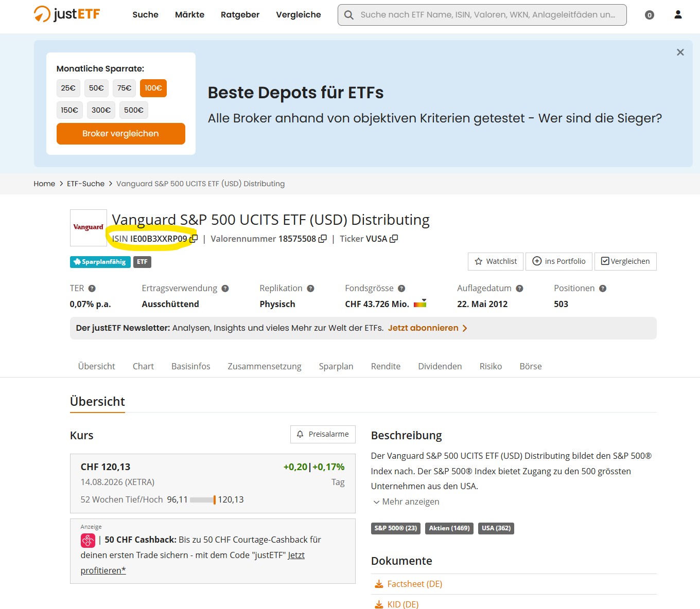Follow the Jetzt abonnieren newsletter link
The height and width of the screenshot is (609, 700).
[x=428, y=328]
